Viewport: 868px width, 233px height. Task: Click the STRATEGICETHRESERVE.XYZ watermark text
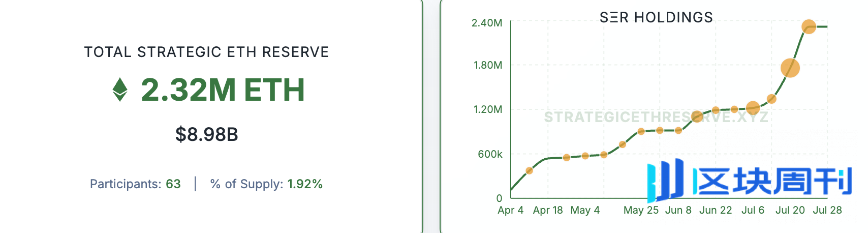pyautogui.click(x=656, y=118)
